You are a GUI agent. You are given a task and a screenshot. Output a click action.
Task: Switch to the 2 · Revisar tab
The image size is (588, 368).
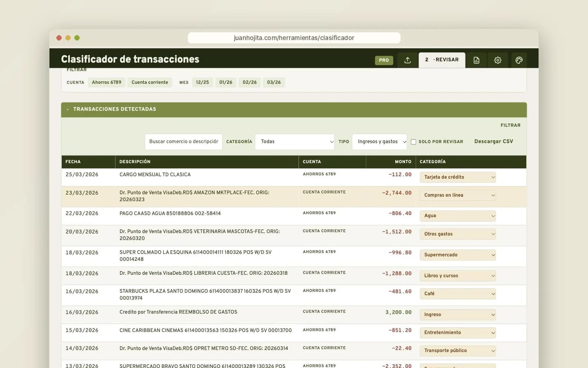point(442,60)
